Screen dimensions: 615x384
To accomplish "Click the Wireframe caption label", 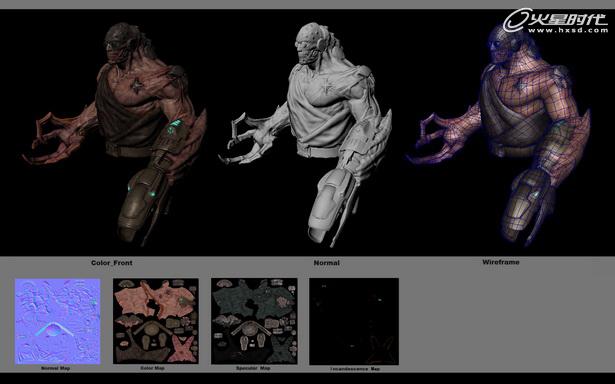I will (x=501, y=262).
